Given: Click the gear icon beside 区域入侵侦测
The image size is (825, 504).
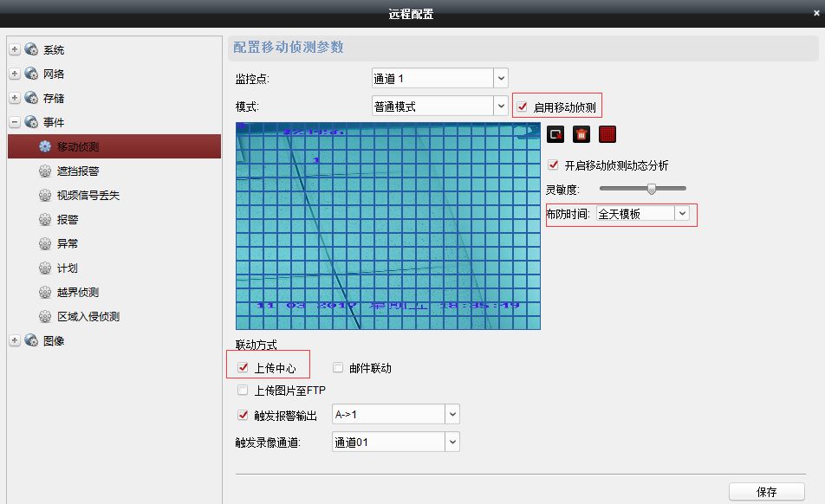Looking at the screenshot, I should (45, 317).
